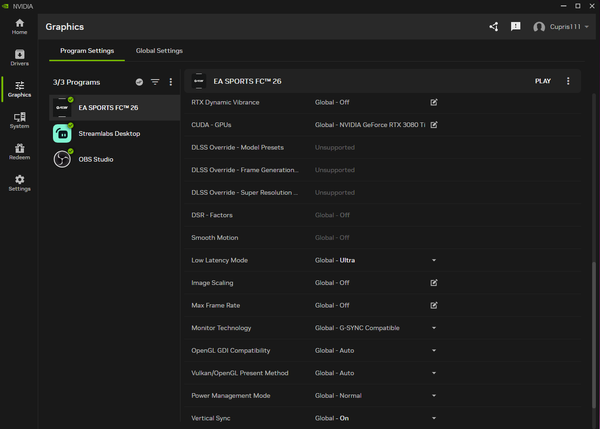Edit the RTX Dynamic Vibrance setting
The width and height of the screenshot is (600, 429).
click(434, 102)
